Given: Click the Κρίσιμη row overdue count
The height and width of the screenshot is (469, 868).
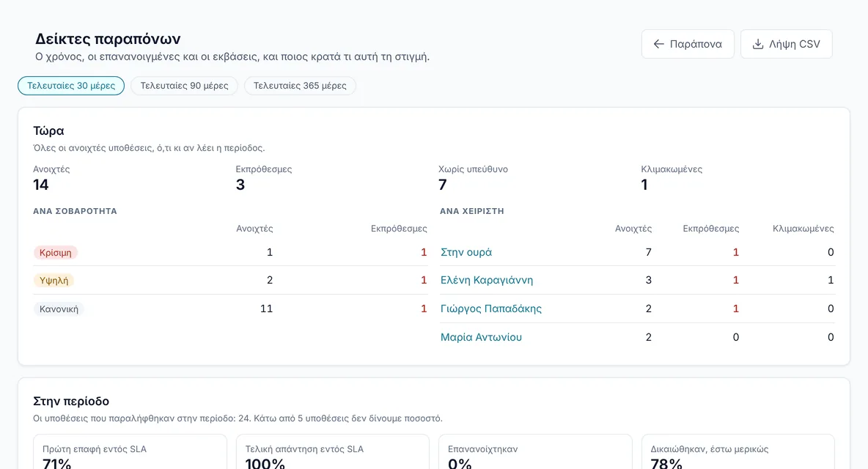Looking at the screenshot, I should (x=424, y=252).
